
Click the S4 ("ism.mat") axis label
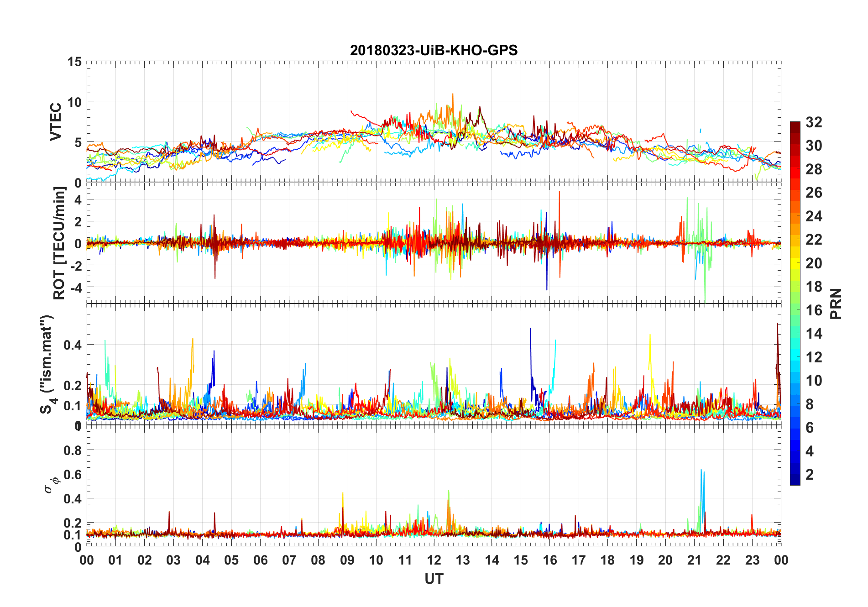click(48, 364)
